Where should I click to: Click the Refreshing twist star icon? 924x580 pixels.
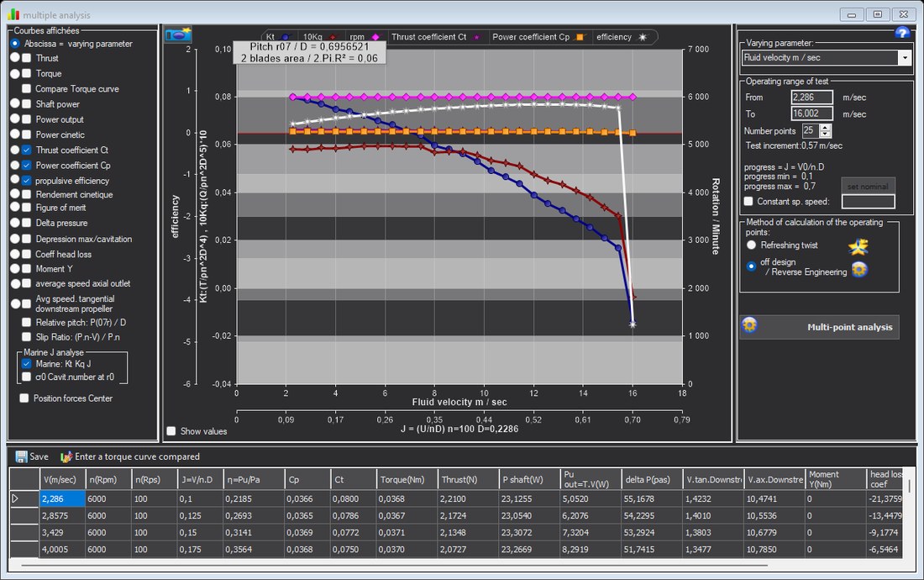click(858, 245)
